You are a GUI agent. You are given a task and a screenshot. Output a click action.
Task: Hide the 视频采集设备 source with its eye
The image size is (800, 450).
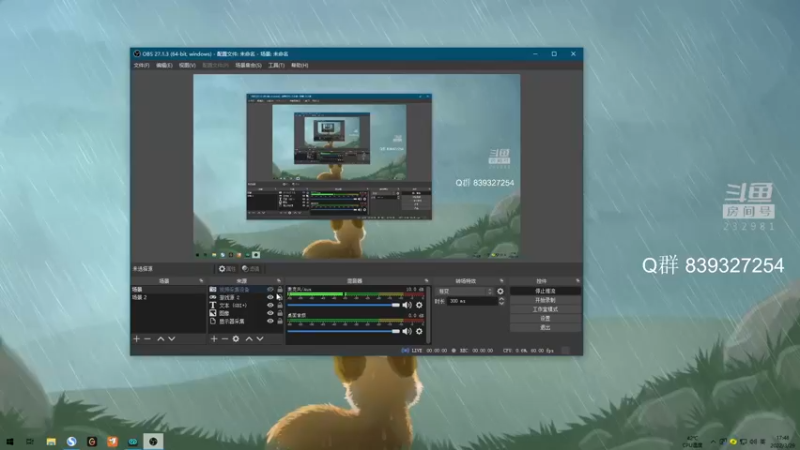(x=270, y=289)
